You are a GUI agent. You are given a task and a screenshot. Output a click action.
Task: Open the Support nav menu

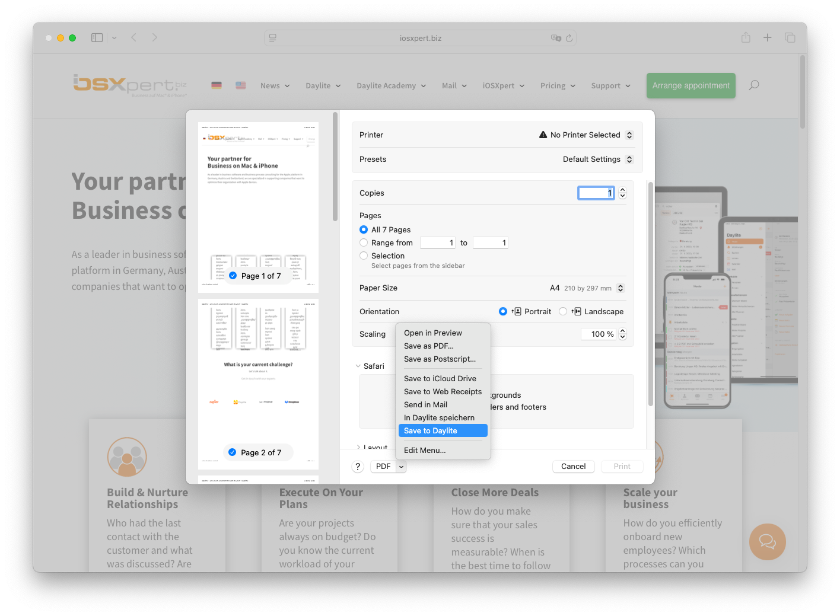tap(611, 85)
